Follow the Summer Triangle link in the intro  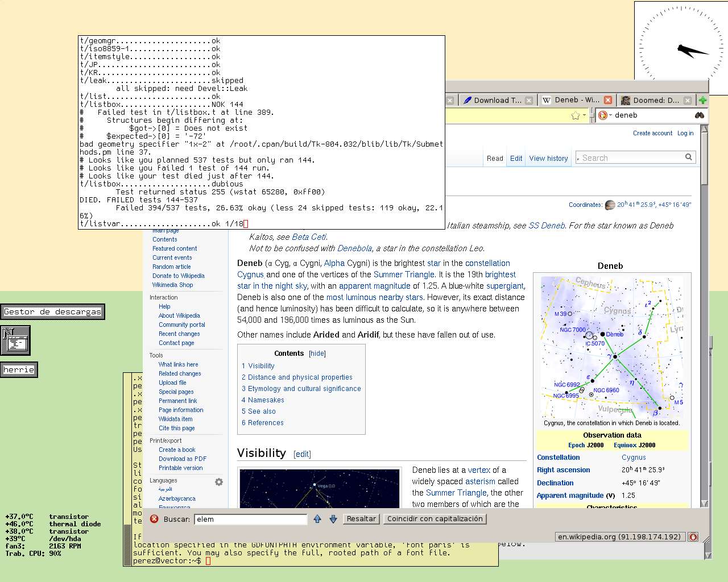coord(404,275)
